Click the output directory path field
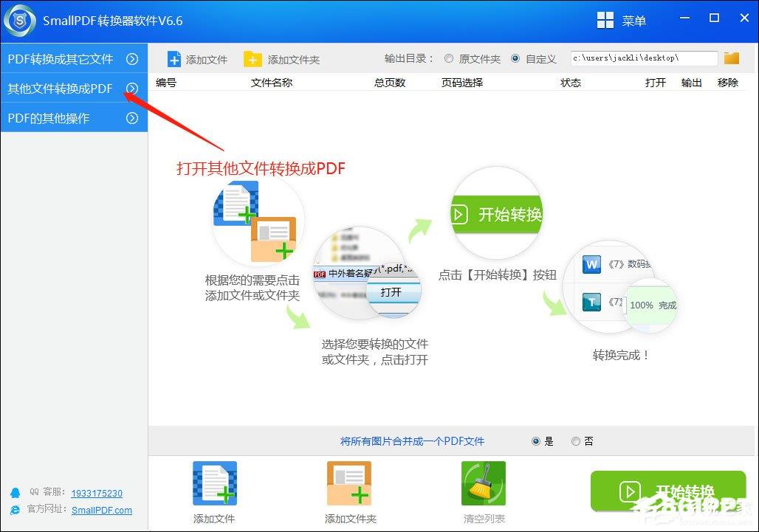759x532 pixels. (x=644, y=58)
